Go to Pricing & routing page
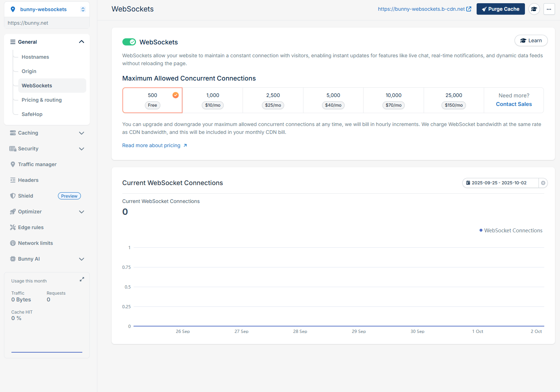Viewport: 560px width, 392px height. 42,100
